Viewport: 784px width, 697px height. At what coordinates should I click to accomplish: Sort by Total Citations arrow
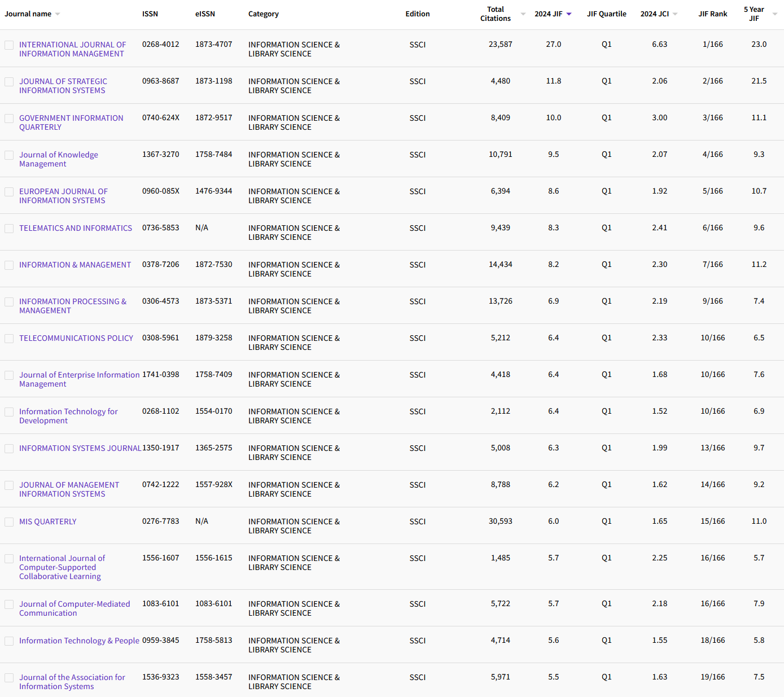[523, 14]
